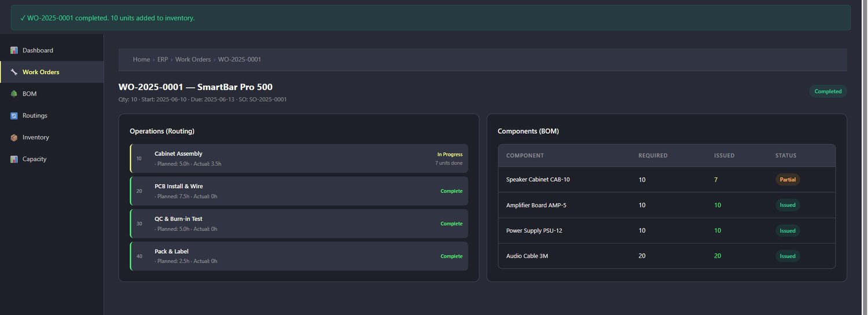This screenshot has height=315, width=868.
Task: Open the BOM sidebar item
Action: click(x=52, y=94)
